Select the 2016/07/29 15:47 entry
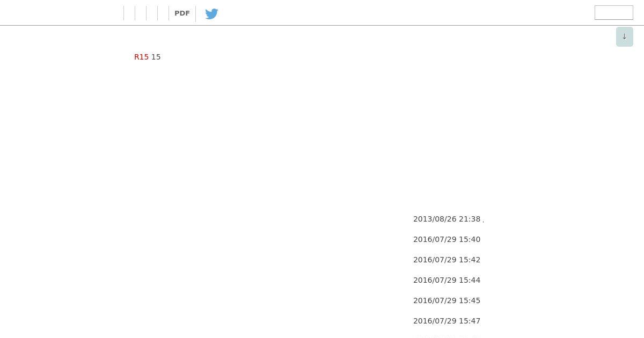644x338 pixels. (x=447, y=321)
